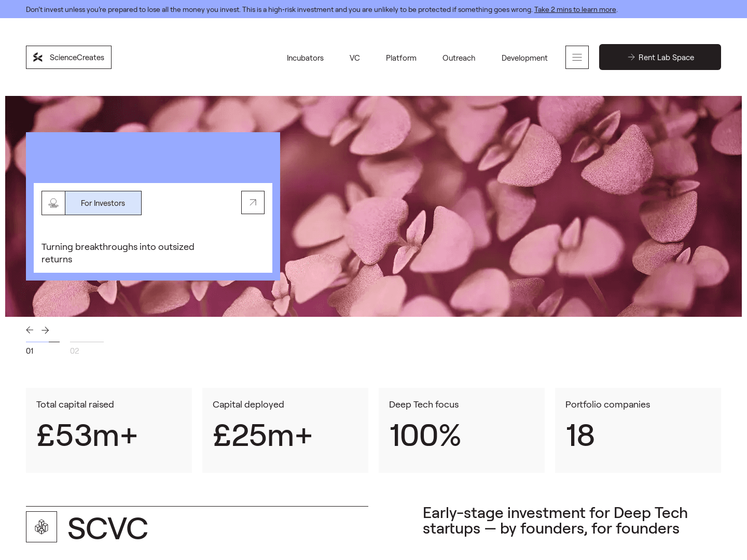This screenshot has height=560, width=747.
Task: Click the Deep Tech focus 100% card
Action: point(462,430)
